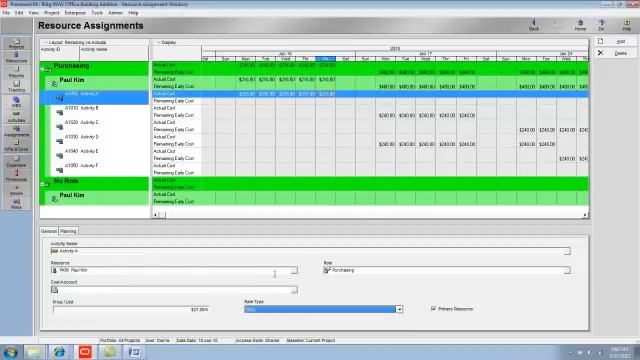Open the Role field browse button
640x360 pixels.
tap(567, 270)
